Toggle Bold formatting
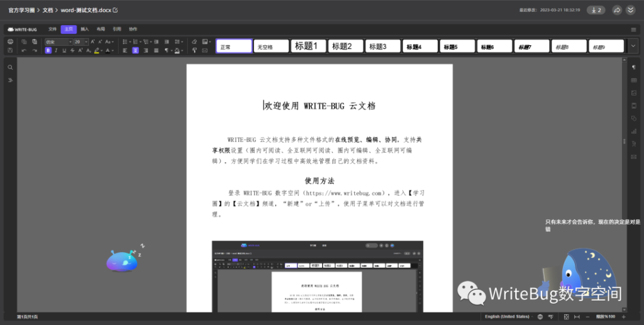 (48, 50)
